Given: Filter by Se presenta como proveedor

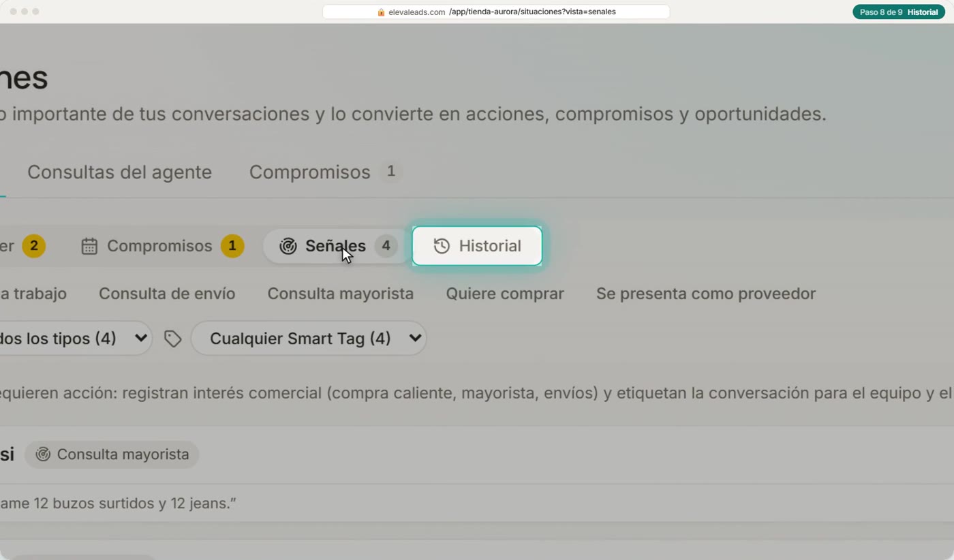Looking at the screenshot, I should click(706, 294).
